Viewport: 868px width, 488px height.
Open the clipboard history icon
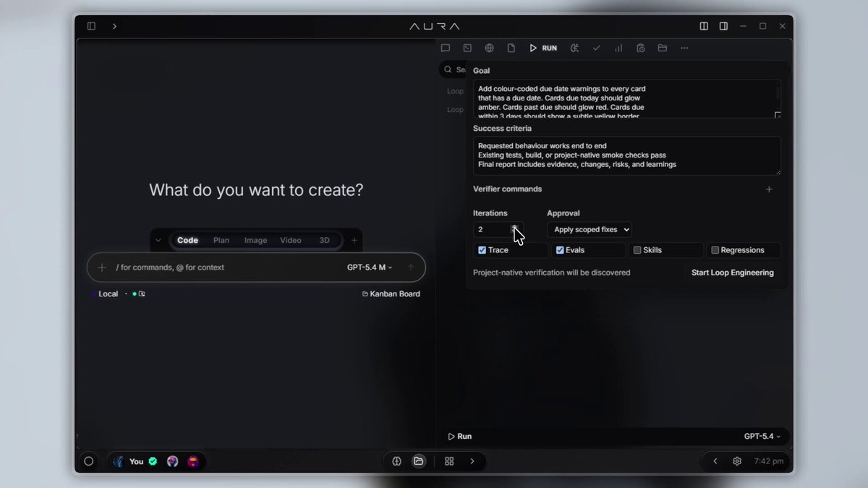tap(640, 48)
